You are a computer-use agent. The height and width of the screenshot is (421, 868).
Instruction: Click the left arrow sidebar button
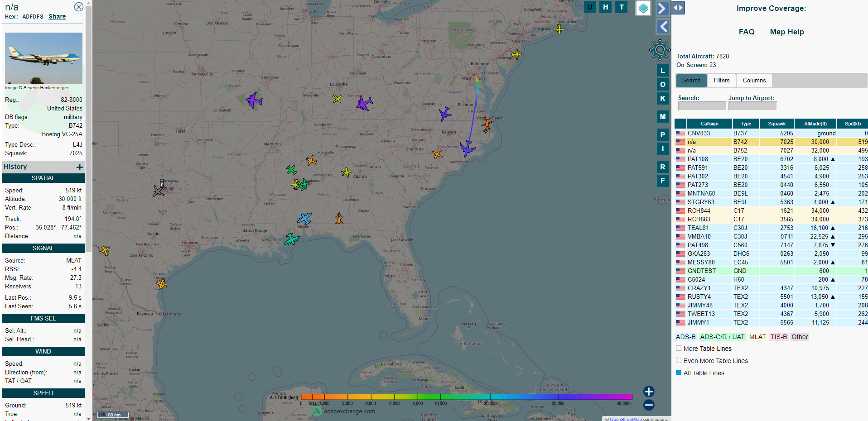(x=663, y=27)
